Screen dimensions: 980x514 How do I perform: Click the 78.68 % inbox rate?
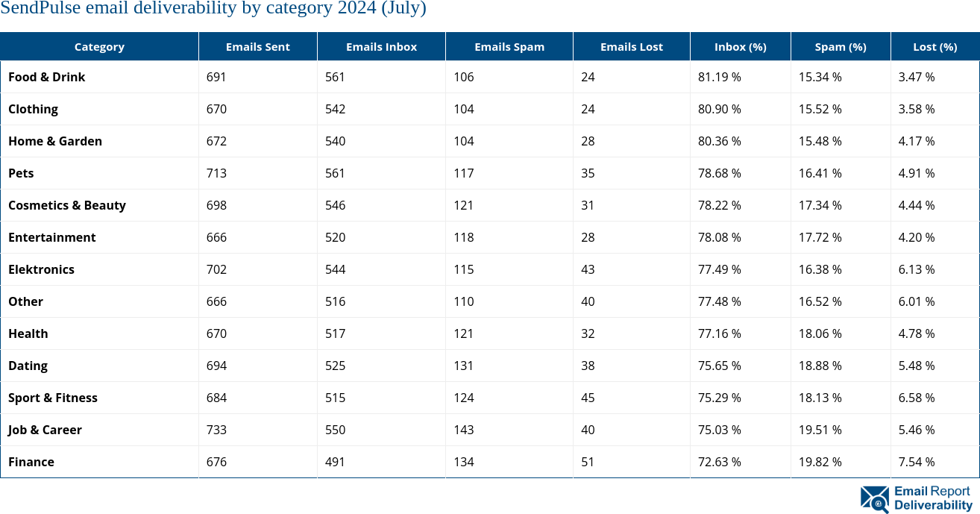(720, 173)
